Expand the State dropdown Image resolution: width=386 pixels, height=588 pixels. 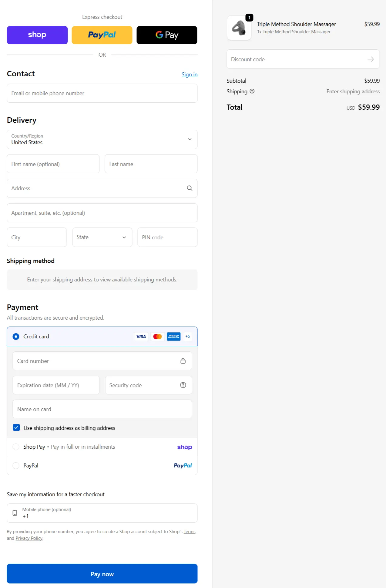point(102,237)
